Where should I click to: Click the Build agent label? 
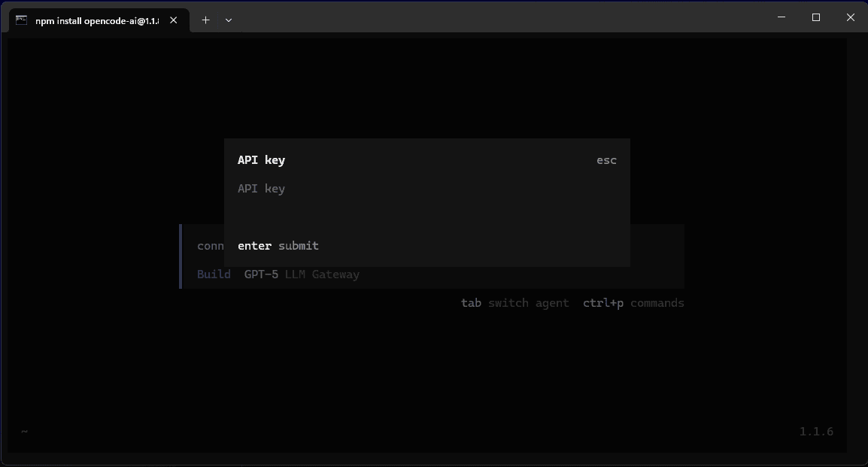(x=214, y=274)
